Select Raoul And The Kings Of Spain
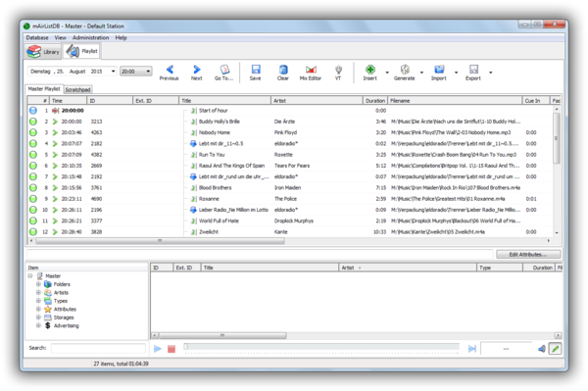This screenshot has height=391, width=588. pyautogui.click(x=290, y=166)
